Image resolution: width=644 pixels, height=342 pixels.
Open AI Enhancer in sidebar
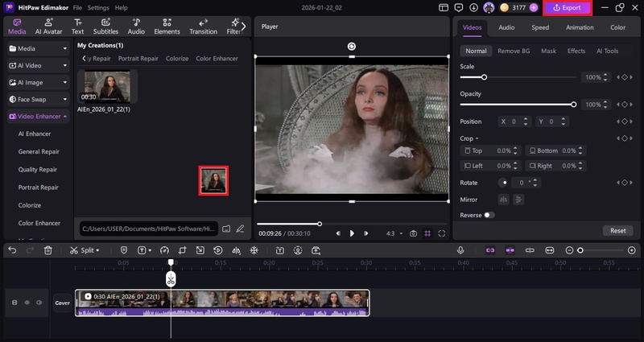coord(35,134)
